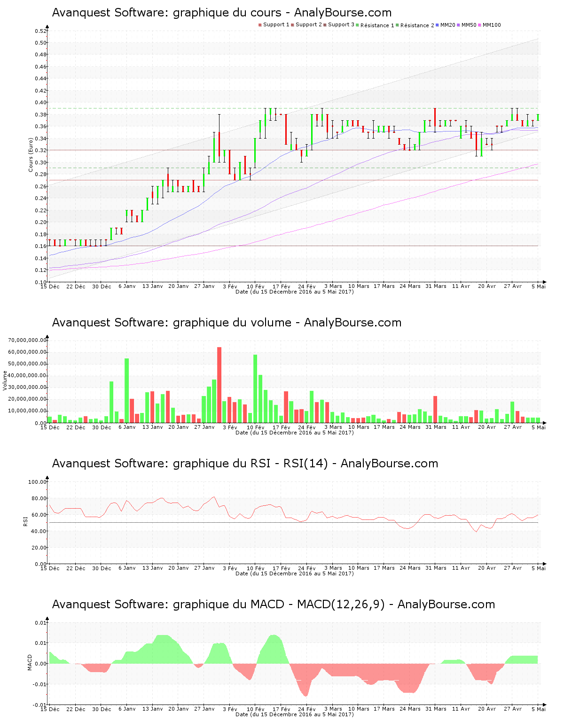This screenshot has height=728, width=564.
Task: Click '10 Fév' date on the price chart
Action: coord(256,286)
